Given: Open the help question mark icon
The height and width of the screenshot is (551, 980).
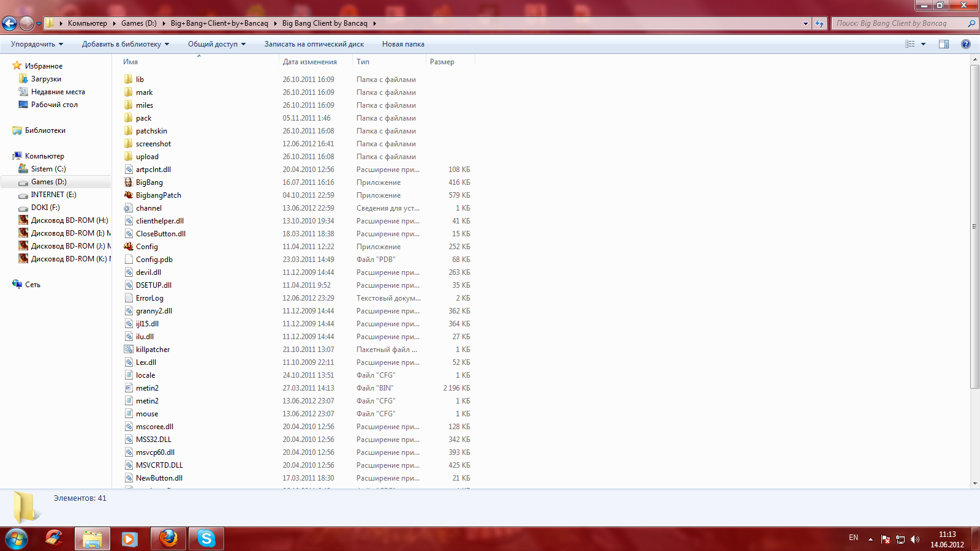Looking at the screenshot, I should tap(966, 44).
